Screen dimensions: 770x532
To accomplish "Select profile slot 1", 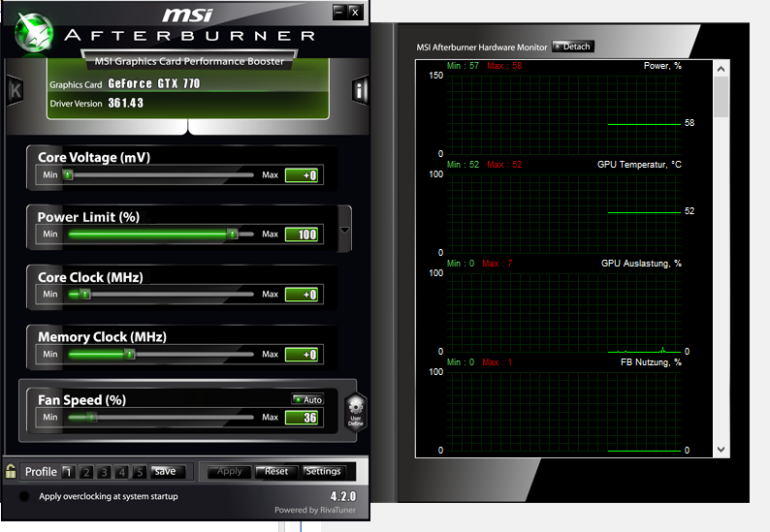I will click(68, 472).
